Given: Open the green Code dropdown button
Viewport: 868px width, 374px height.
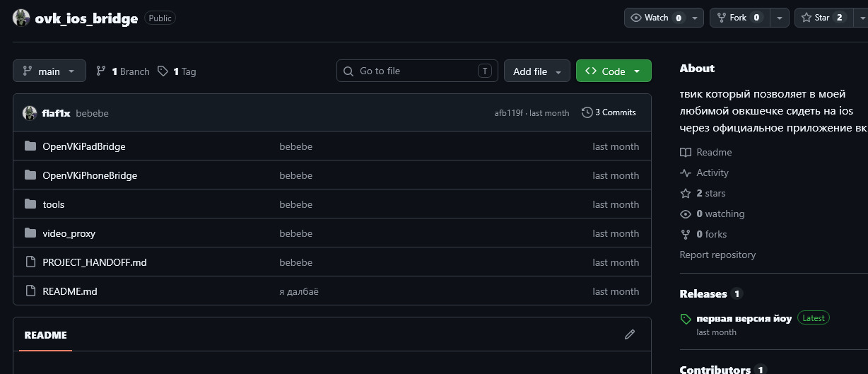Looking at the screenshot, I should coord(614,71).
